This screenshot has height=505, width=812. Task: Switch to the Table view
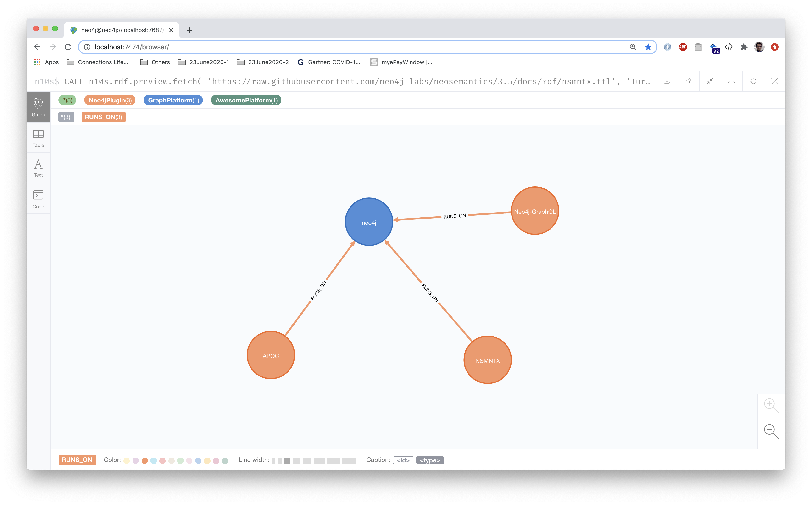[x=38, y=138]
